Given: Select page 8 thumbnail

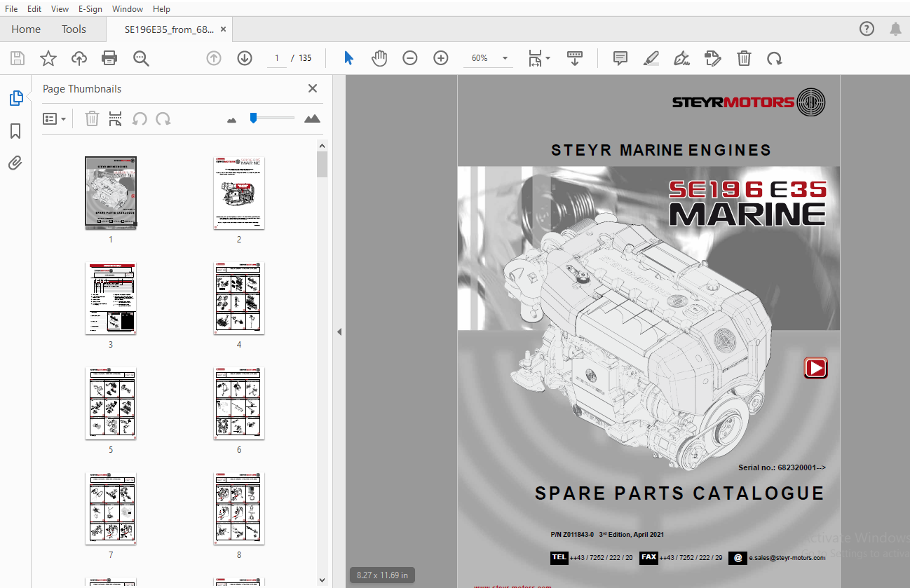Looking at the screenshot, I should click(239, 509).
